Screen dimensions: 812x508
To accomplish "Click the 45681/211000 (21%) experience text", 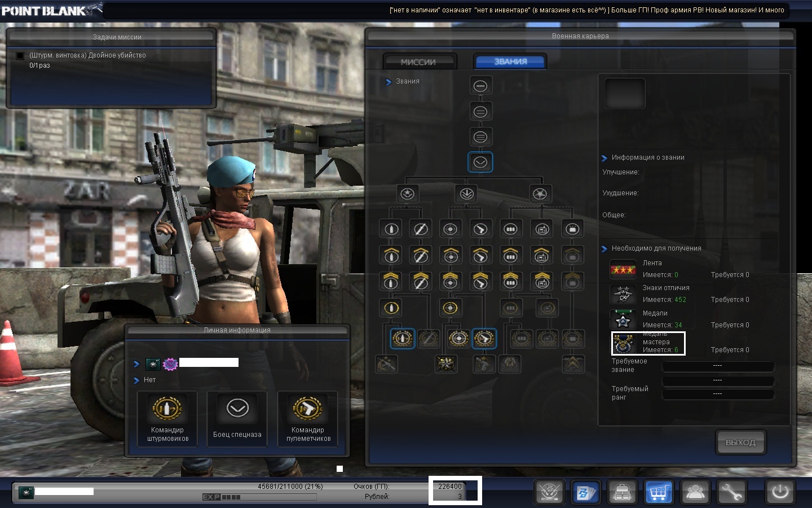I will coord(290,487).
